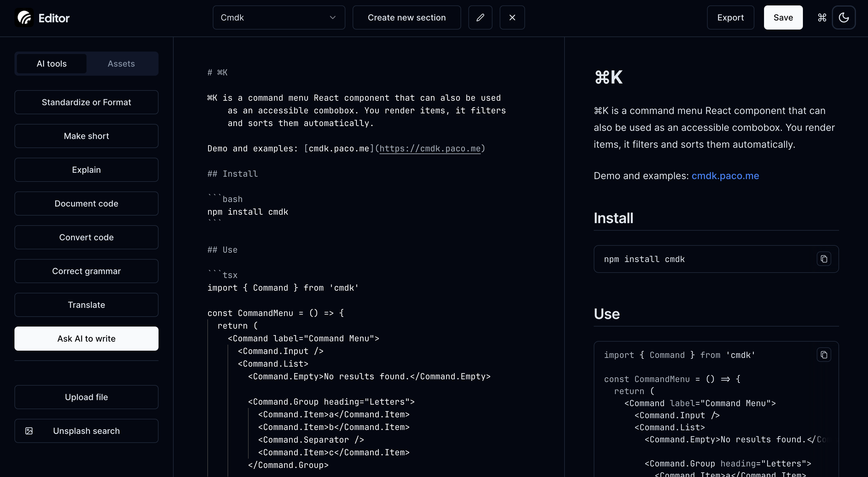Copy the import Command code block

[823, 355]
